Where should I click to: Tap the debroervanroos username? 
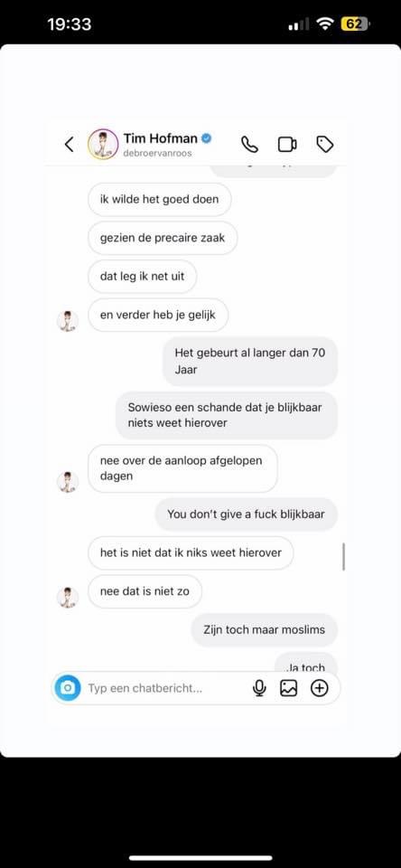[158, 153]
